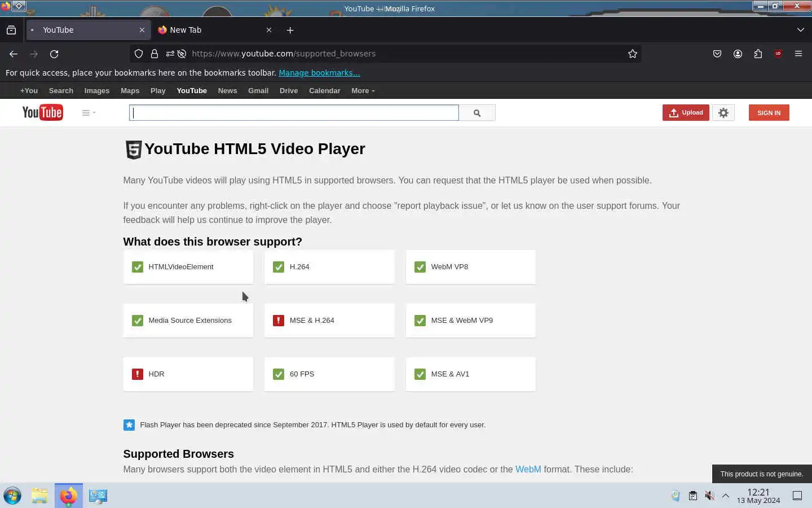Bookmark this page with the star icon
Image resolution: width=812 pixels, height=508 pixels.
pyautogui.click(x=633, y=54)
